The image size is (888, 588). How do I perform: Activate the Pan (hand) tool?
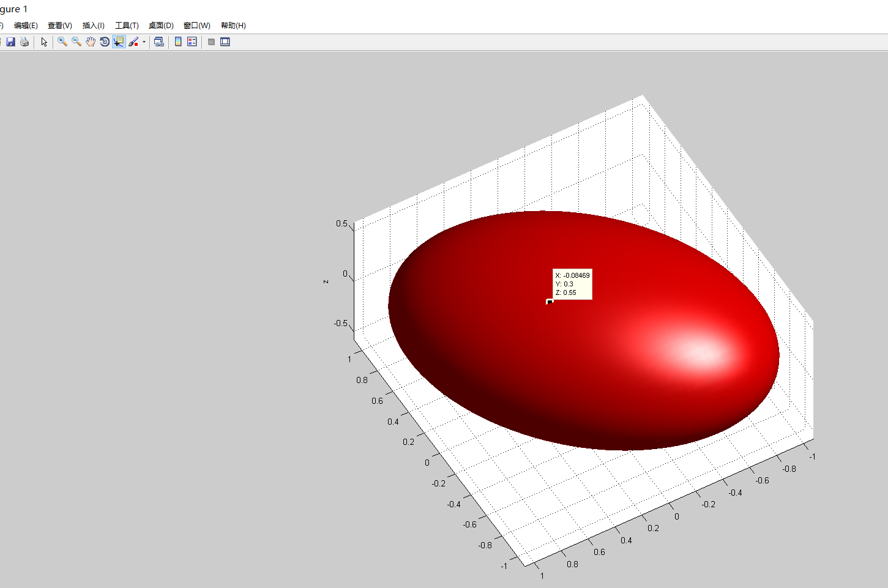click(x=90, y=42)
